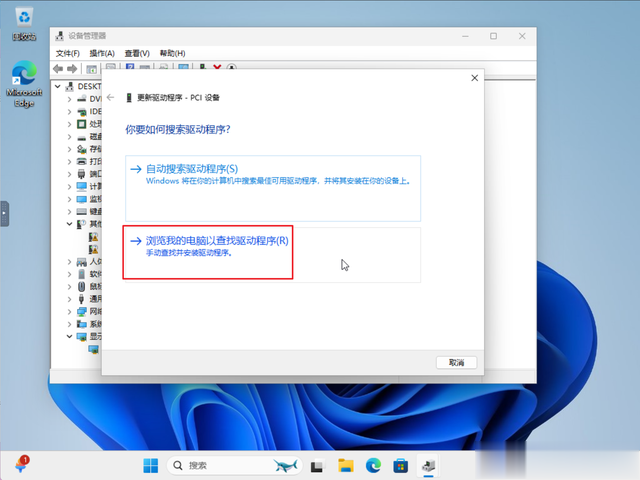640x480 pixels.
Task: Collapse the other devices (其他) node chevron
Action: coord(69,224)
